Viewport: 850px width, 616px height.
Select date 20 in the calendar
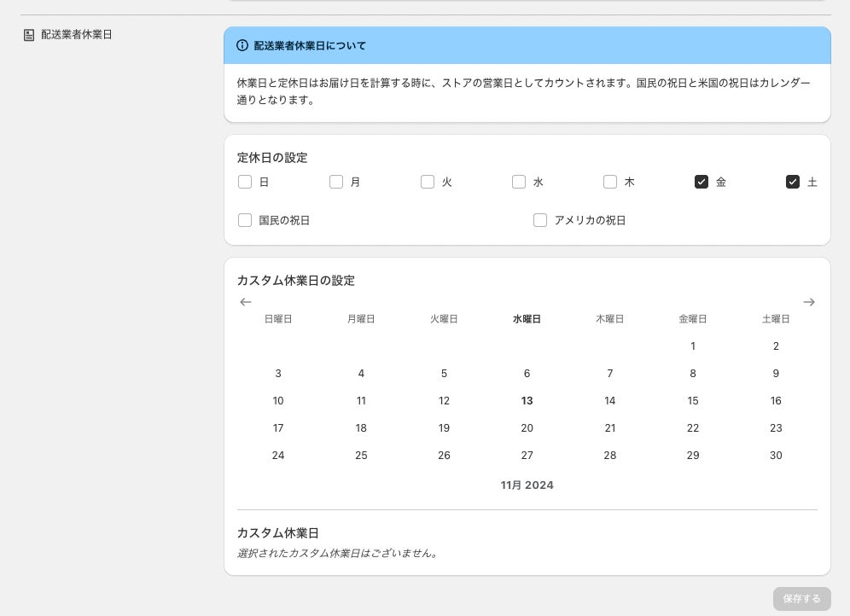point(527,428)
